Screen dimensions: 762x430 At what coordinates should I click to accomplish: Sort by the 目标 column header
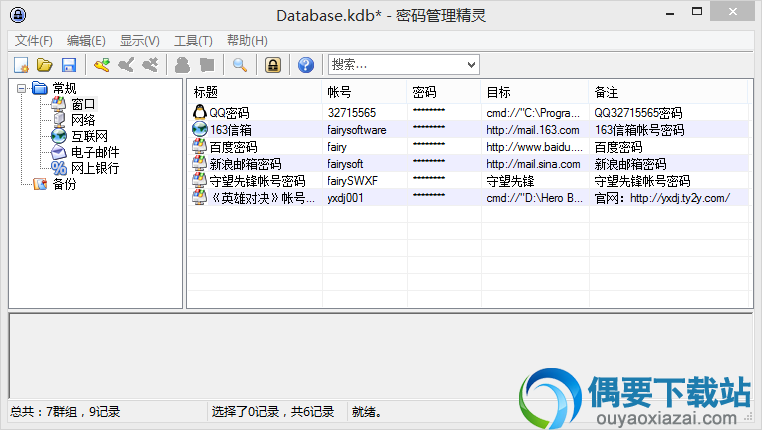click(535, 92)
